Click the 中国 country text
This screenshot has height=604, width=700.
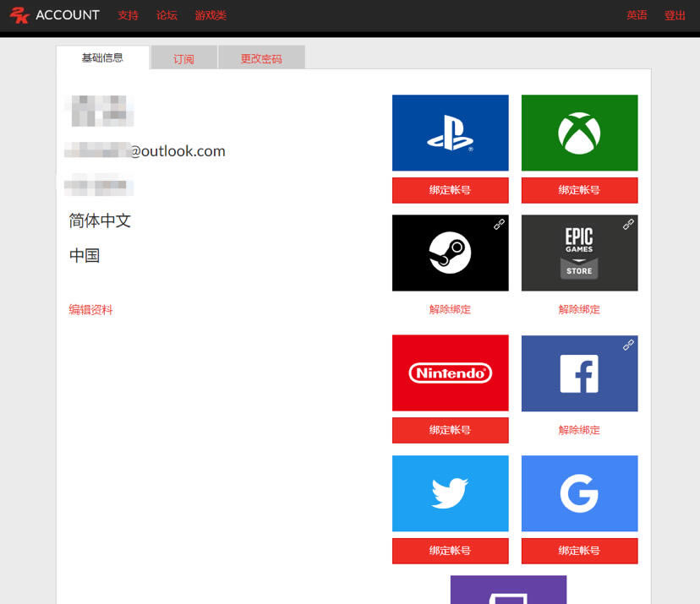pyautogui.click(x=85, y=256)
